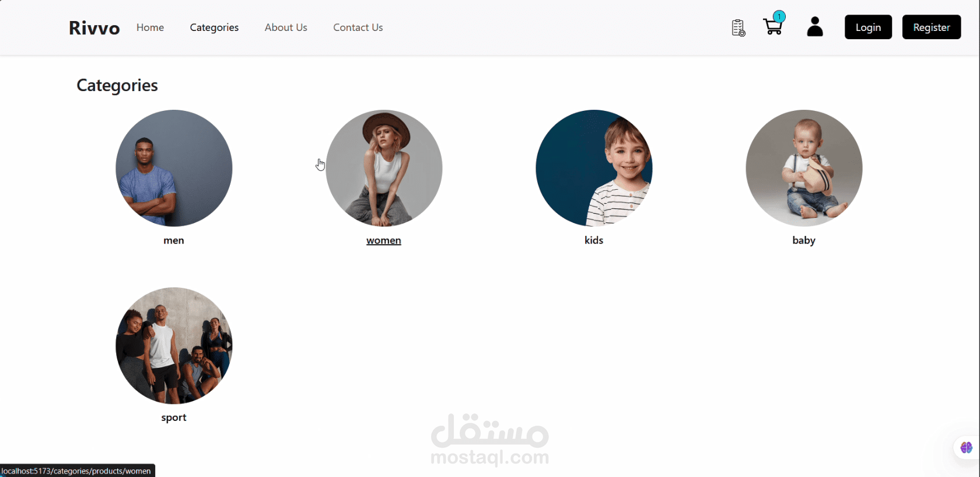Click the orders clipboard icon
This screenshot has height=477, width=980.
[x=738, y=27]
